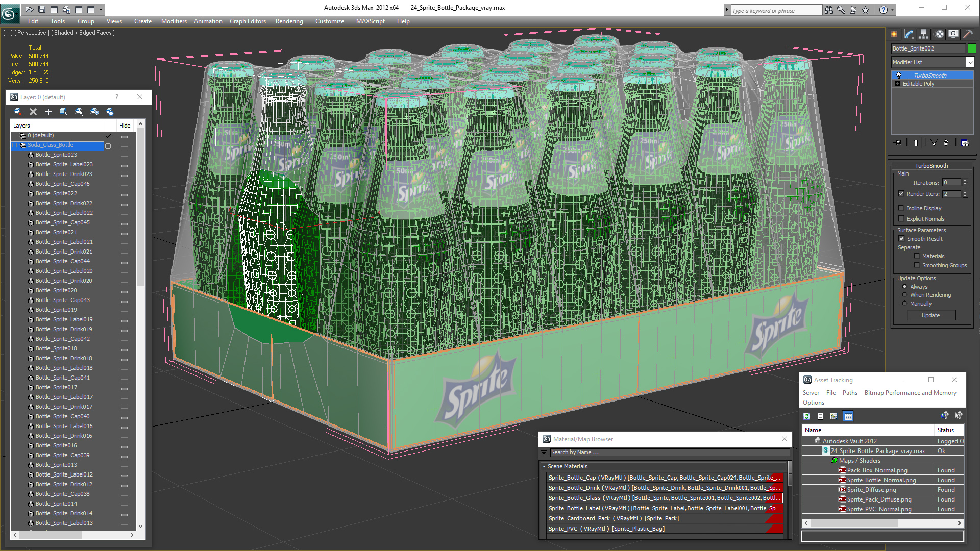Viewport: 980px width, 551px height.
Task: Click the key Subscription Center icon
Action: coord(841,10)
